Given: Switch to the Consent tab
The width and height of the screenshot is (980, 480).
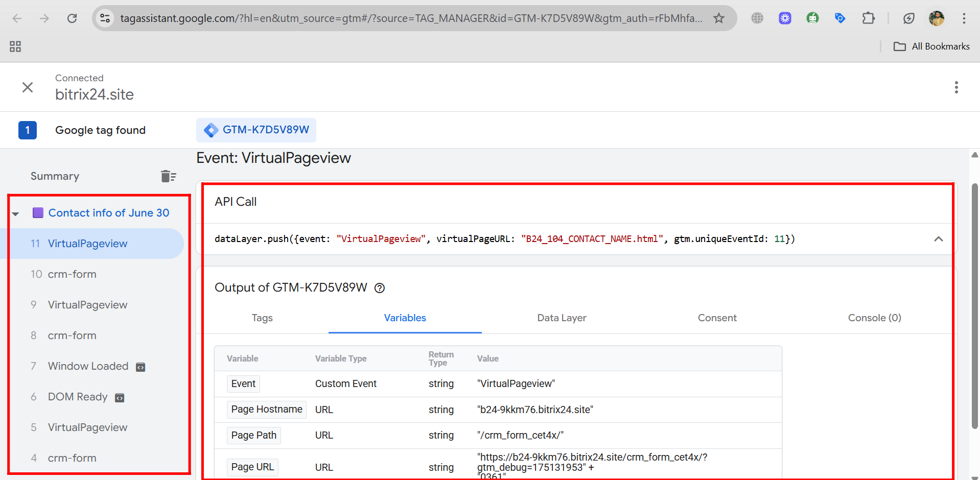Looking at the screenshot, I should point(717,318).
